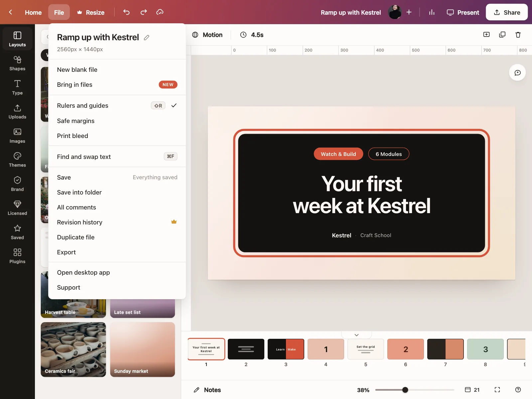This screenshot has width=532, height=399.
Task: Click the 38% zoom value
Action: (x=363, y=390)
